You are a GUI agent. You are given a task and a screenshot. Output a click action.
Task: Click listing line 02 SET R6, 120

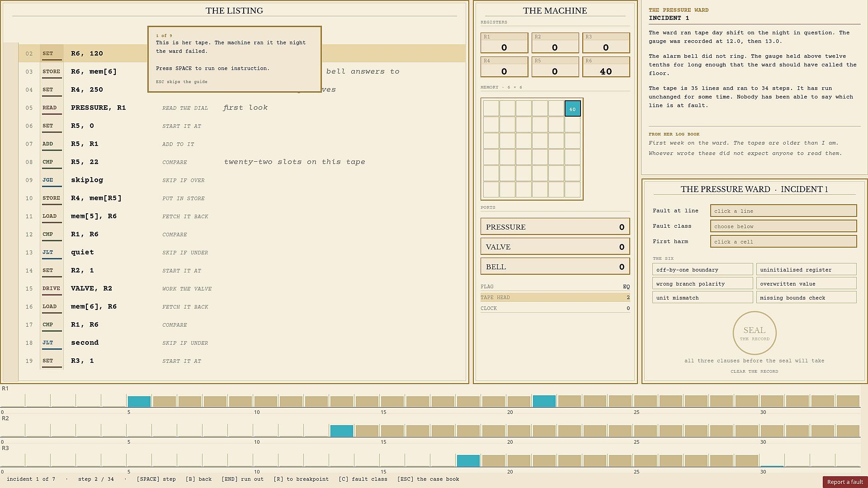point(242,53)
